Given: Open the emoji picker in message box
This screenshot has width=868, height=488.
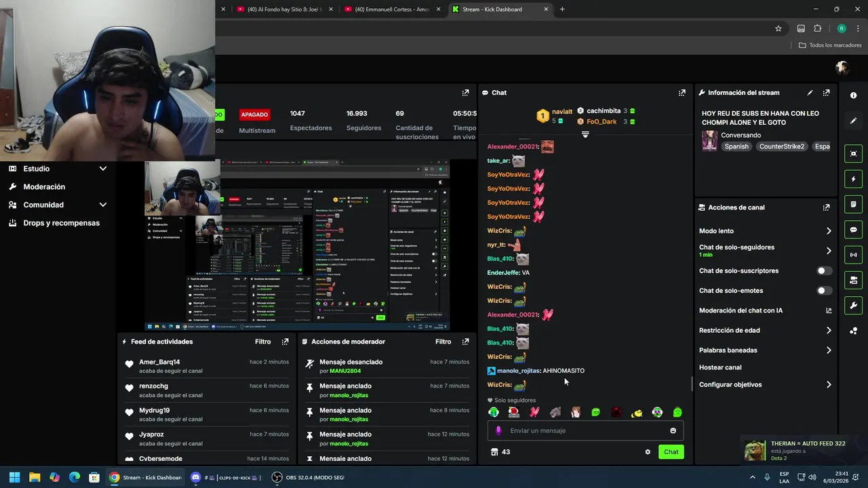Looking at the screenshot, I should pyautogui.click(x=673, y=430).
